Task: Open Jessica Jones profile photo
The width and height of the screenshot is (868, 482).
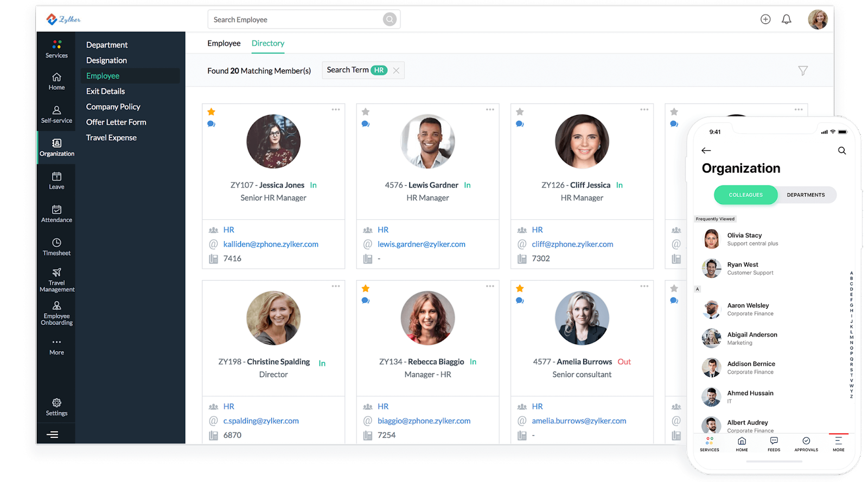Action: pos(273,141)
